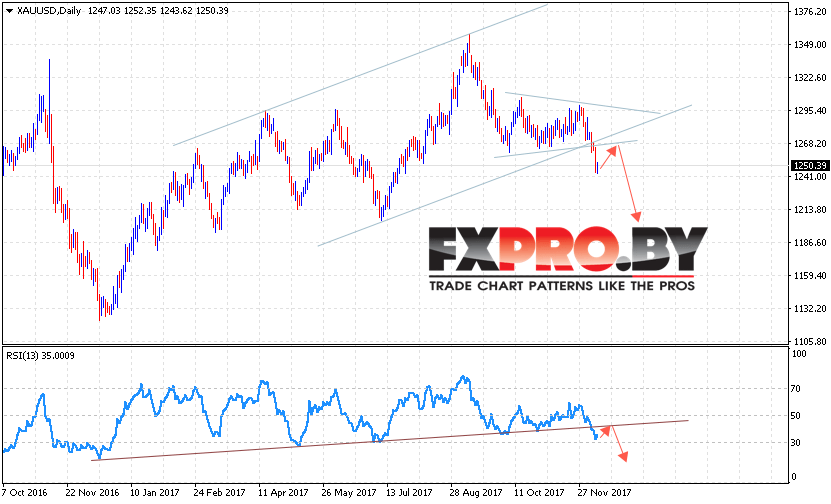This screenshot has height=504, width=831.
Task: Click the 28 Aug 2017 date label
Action: pos(476,493)
